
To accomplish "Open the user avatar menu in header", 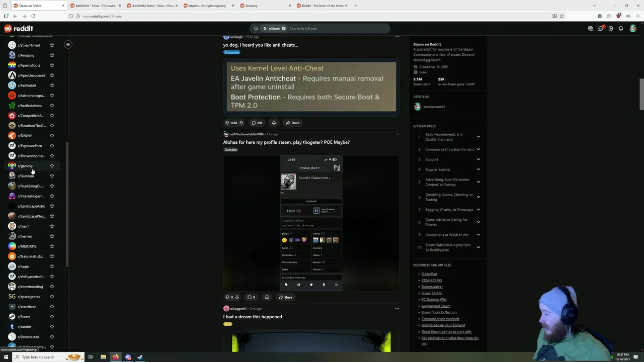I will pyautogui.click(x=633, y=29).
